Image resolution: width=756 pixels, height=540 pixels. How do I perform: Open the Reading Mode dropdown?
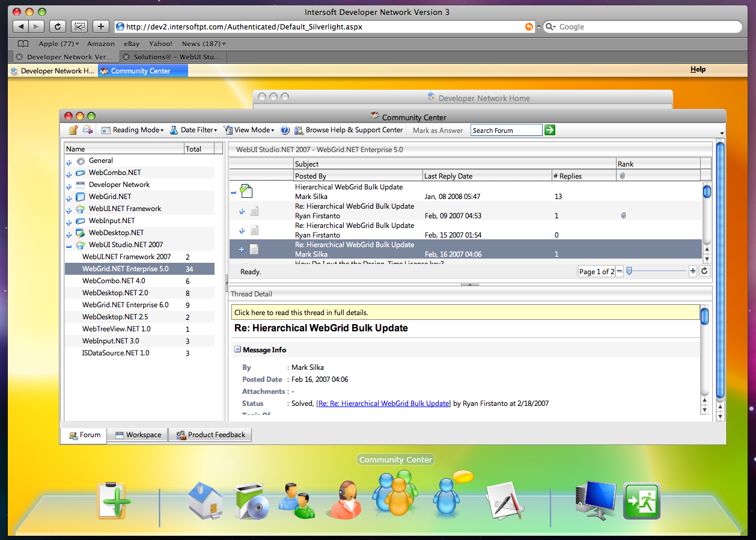pos(132,130)
